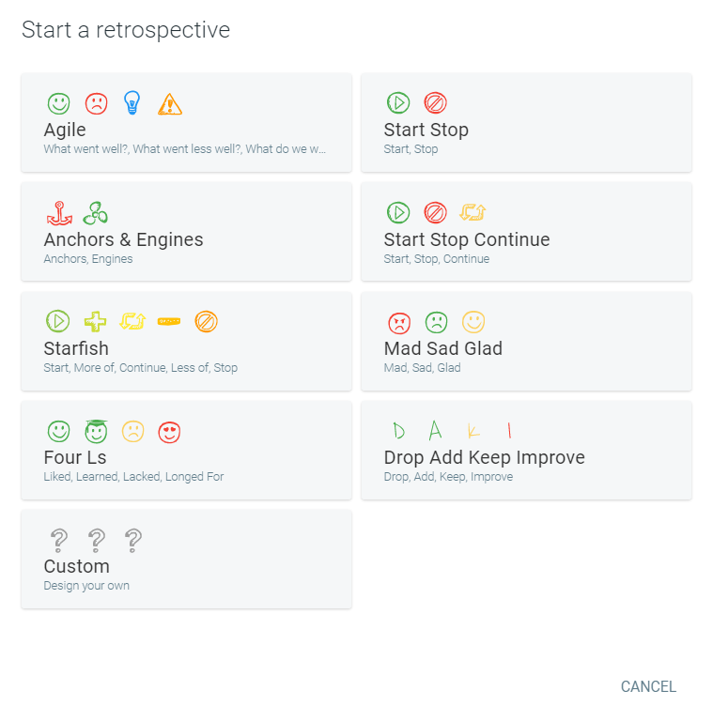Click the green engine propeller icon

click(96, 213)
